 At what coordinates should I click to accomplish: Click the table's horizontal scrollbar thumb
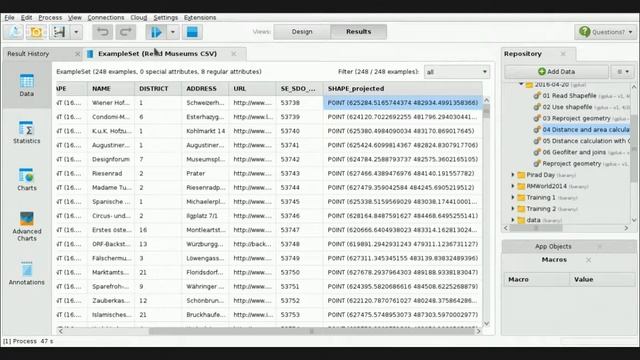pos(312,331)
